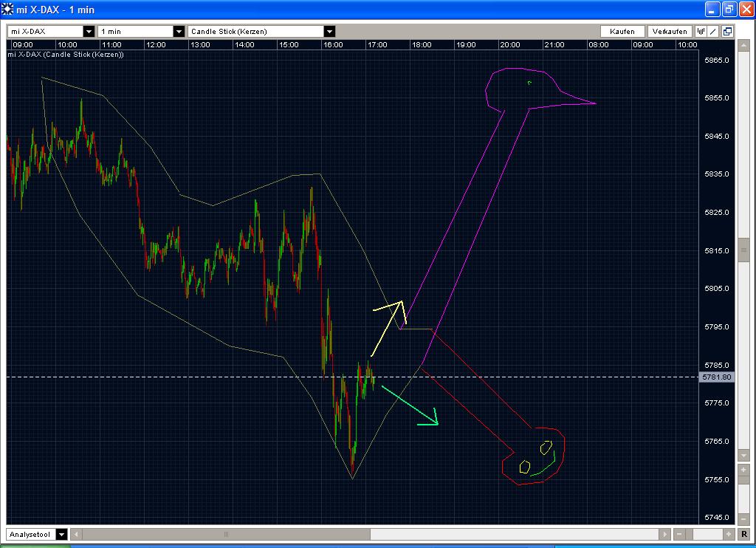Click the Kaufen button
Image resolution: width=756 pixels, height=548 pixels.
[622, 31]
